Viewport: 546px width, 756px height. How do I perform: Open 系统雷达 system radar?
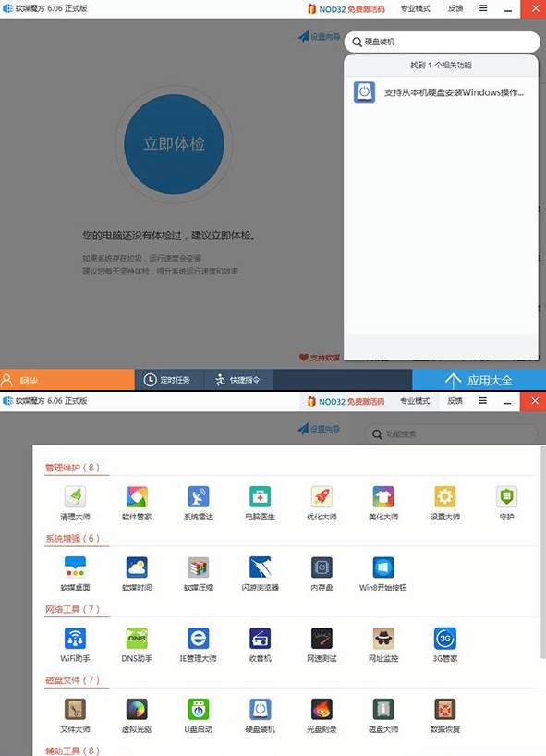click(x=199, y=503)
